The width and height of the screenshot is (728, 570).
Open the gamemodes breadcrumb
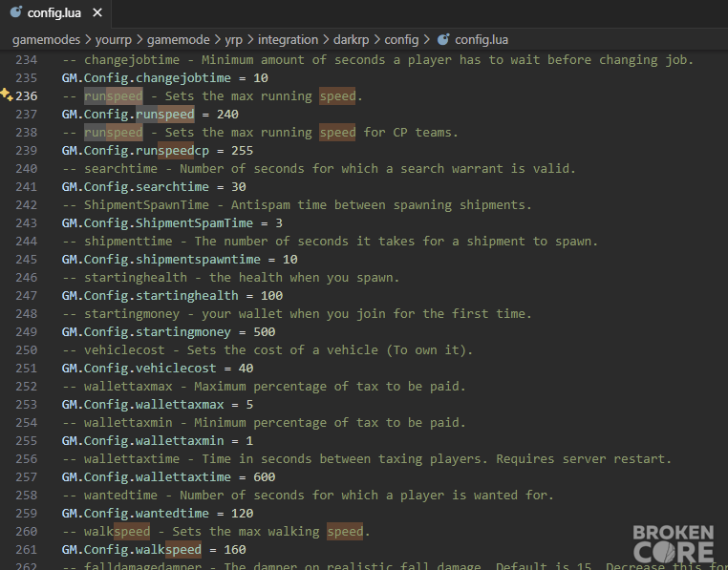(x=46, y=40)
